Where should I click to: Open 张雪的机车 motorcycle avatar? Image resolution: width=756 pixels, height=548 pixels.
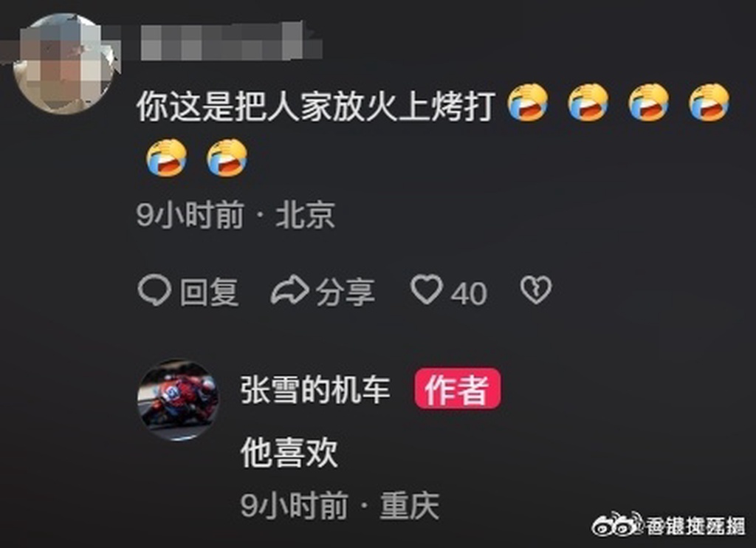click(x=178, y=400)
